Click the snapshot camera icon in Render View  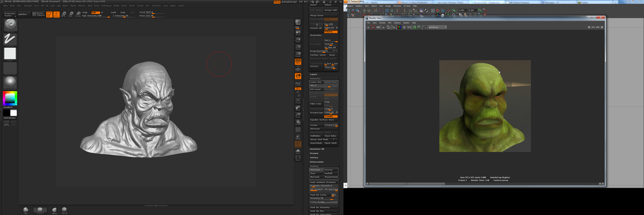click(378, 27)
